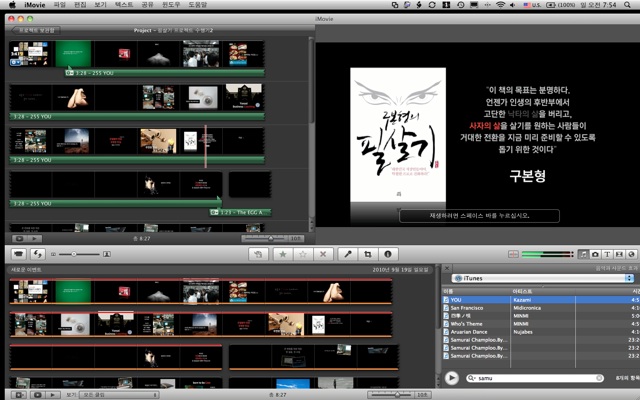Open the 파일 menu
This screenshot has width=640, height=400.
coord(60,4)
